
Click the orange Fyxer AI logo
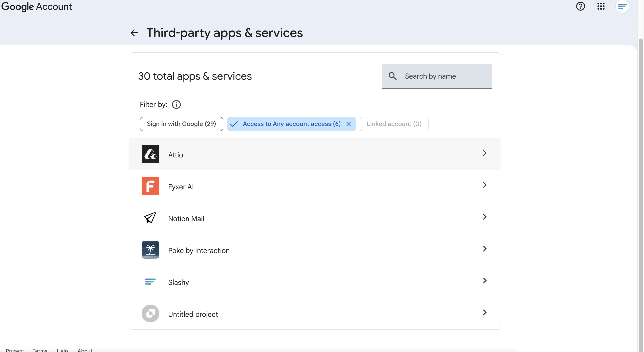point(150,186)
